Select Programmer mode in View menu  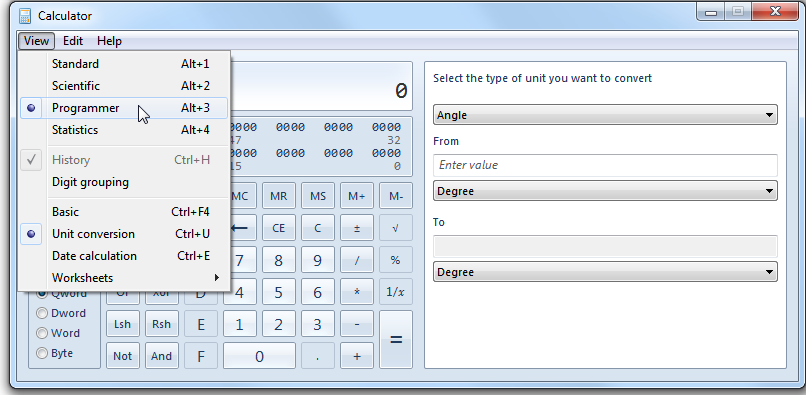(x=123, y=108)
